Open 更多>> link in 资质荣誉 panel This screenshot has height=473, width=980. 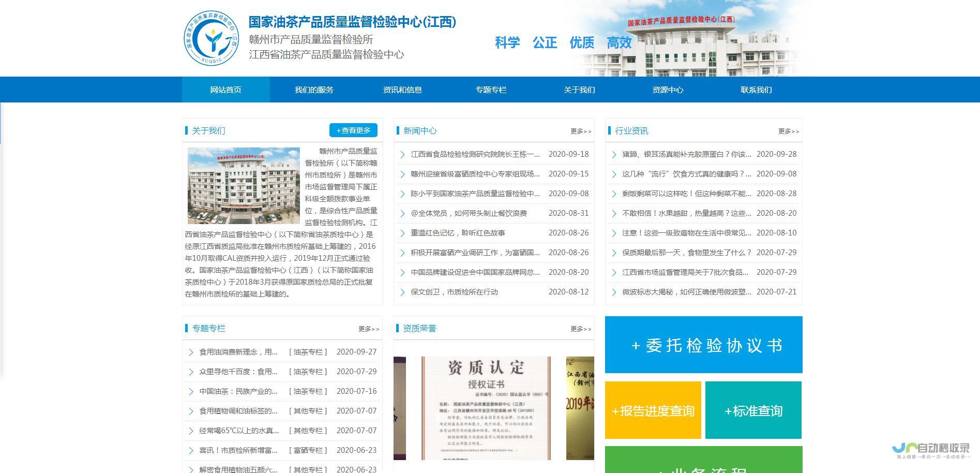pos(581,329)
